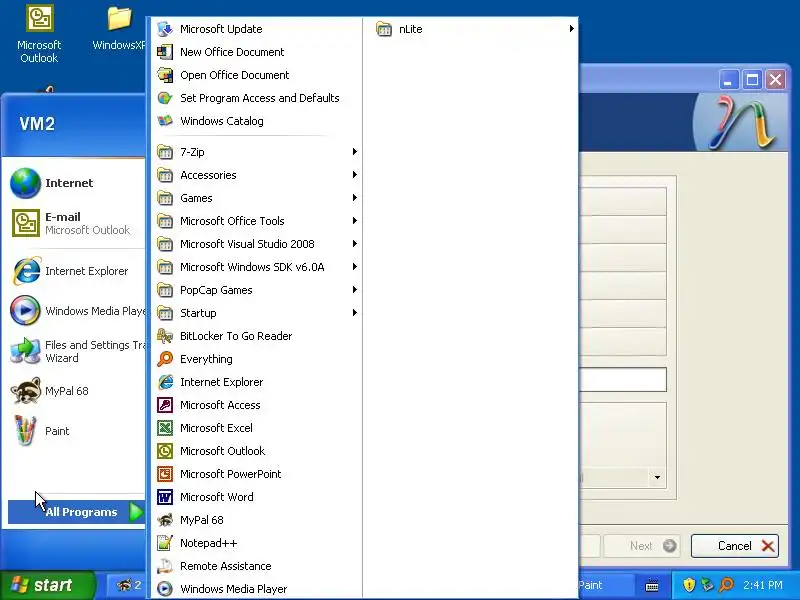
Task: Open Set Program Access and Defaults
Action: [257, 98]
